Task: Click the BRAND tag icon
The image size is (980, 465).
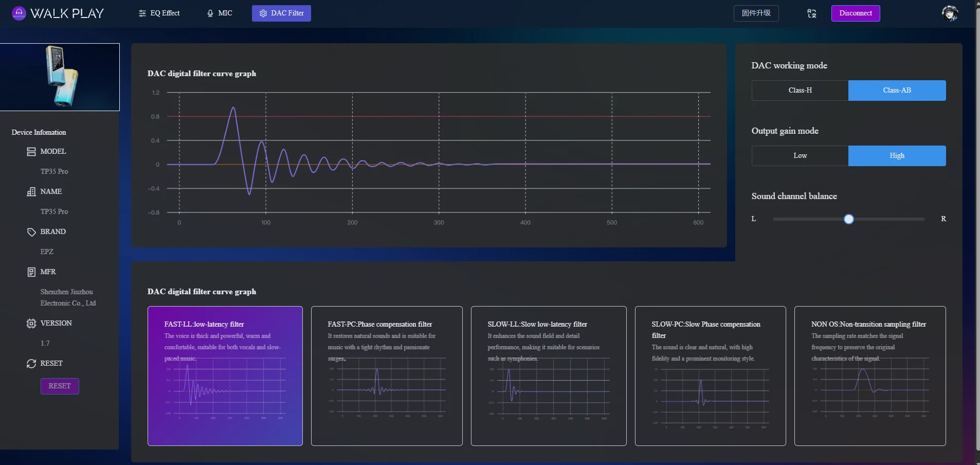Action: (x=31, y=232)
